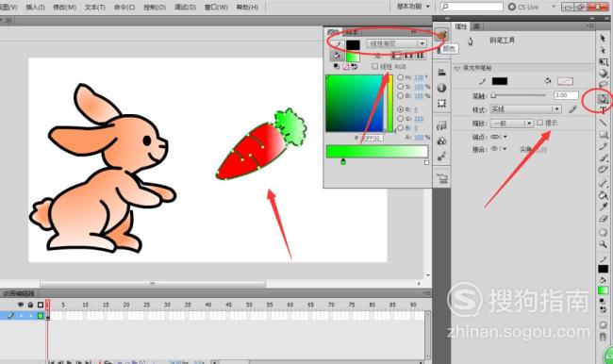This screenshot has height=364, width=613.
Task: Select the Paint Bucket tool
Action: (603, 195)
